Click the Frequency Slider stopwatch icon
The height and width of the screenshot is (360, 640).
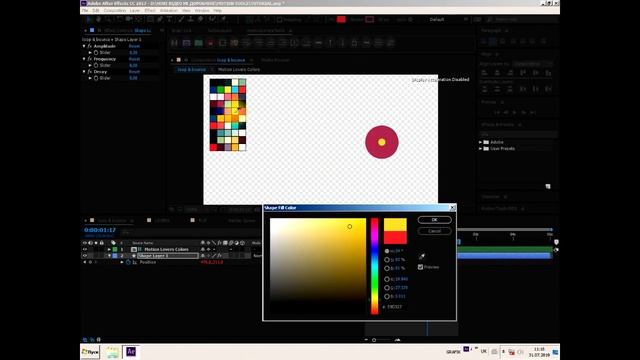pos(96,65)
